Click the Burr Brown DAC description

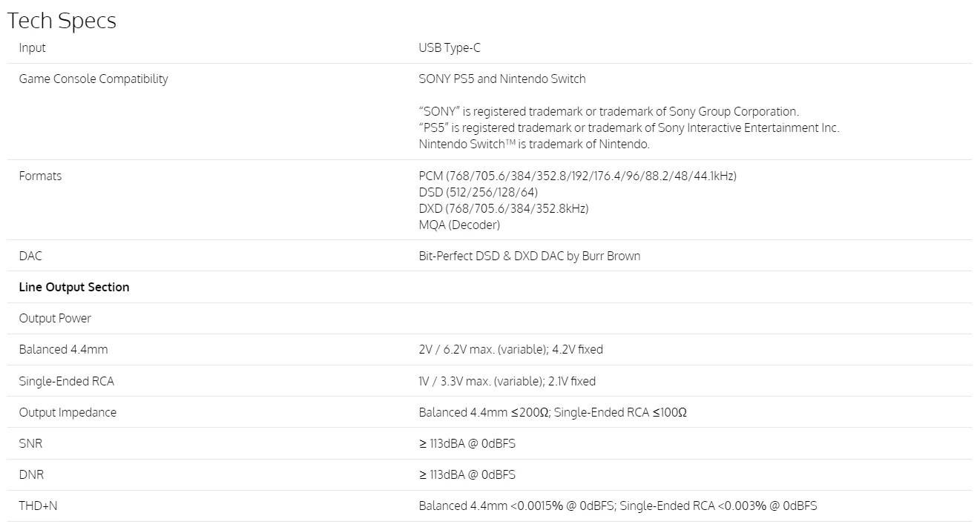pyautogui.click(x=530, y=256)
